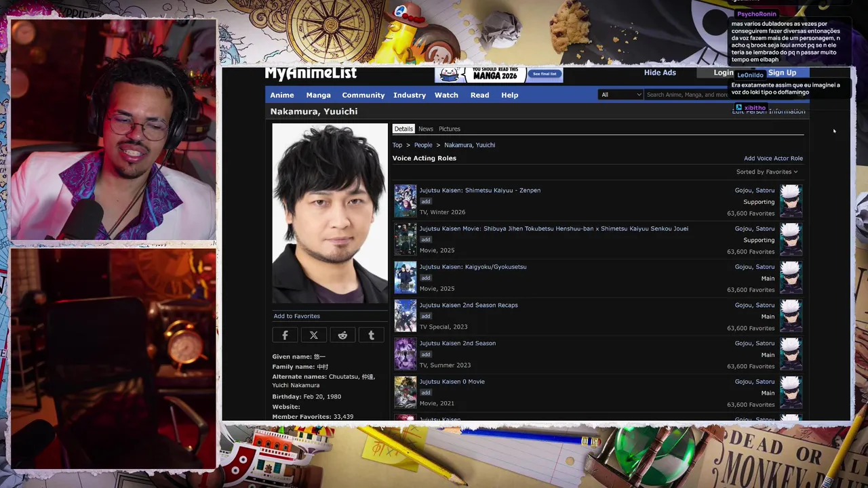The width and height of the screenshot is (868, 488).
Task: Open the Industry menu
Action: pos(410,95)
